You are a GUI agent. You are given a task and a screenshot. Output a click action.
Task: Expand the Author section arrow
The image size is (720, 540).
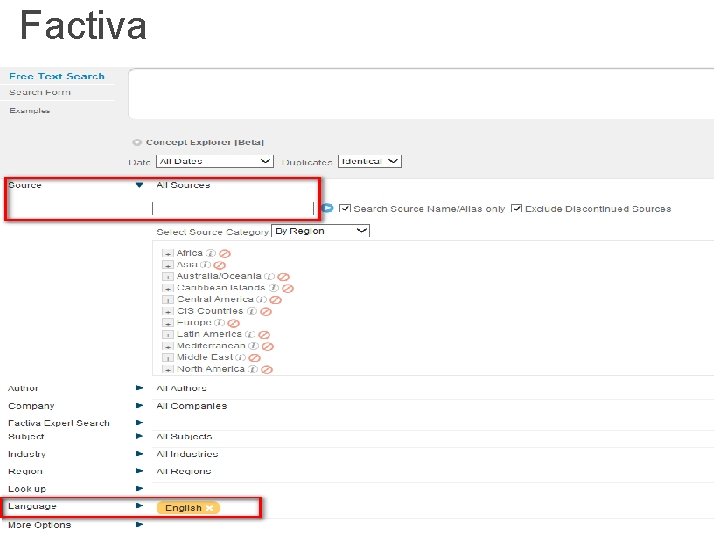pyautogui.click(x=140, y=388)
